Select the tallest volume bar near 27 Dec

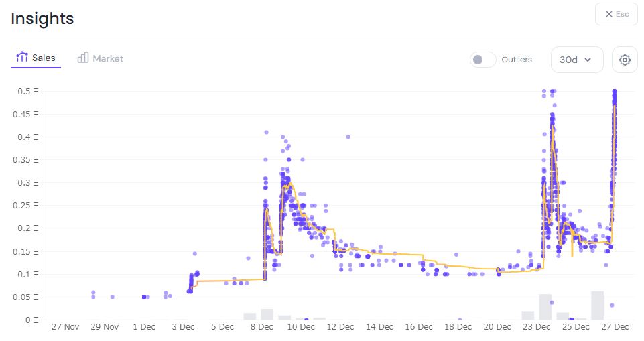point(598,305)
